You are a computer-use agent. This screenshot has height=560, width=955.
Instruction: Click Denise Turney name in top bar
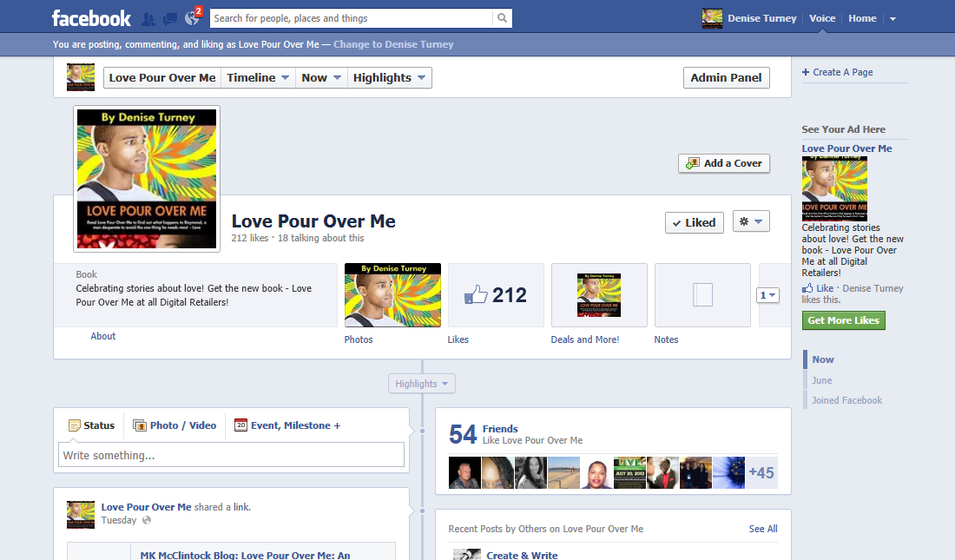coord(762,18)
